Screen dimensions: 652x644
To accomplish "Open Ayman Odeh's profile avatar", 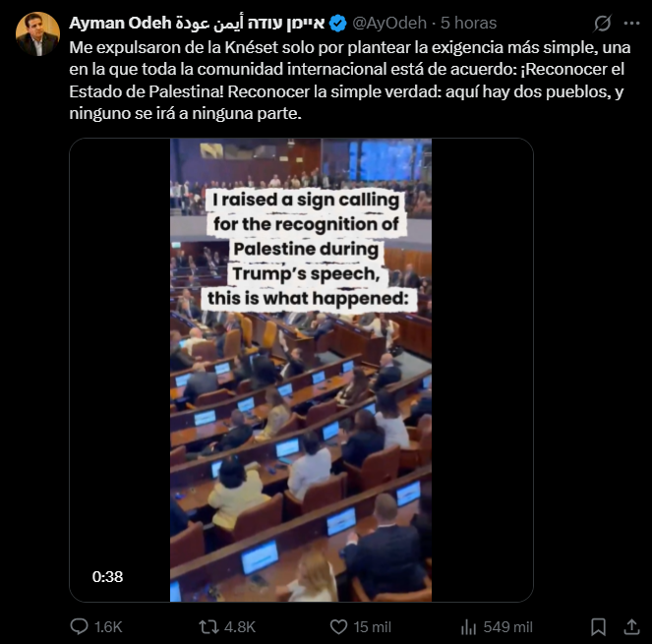I will (36, 33).
